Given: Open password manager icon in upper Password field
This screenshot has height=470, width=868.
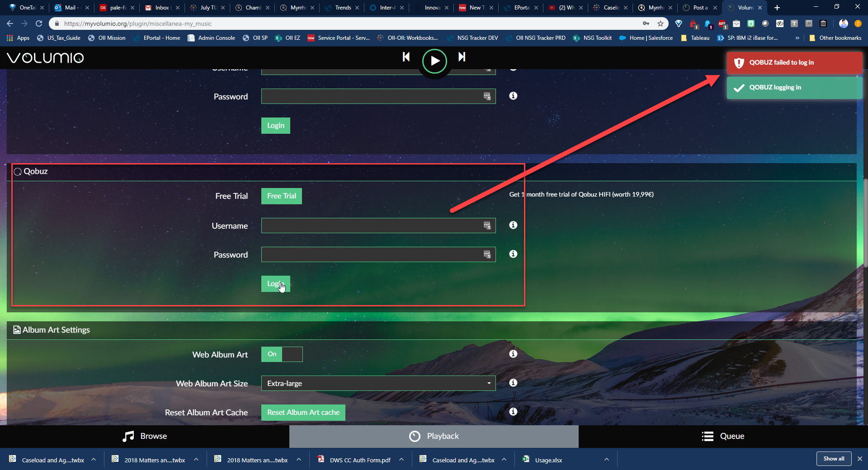Looking at the screenshot, I should pos(487,96).
